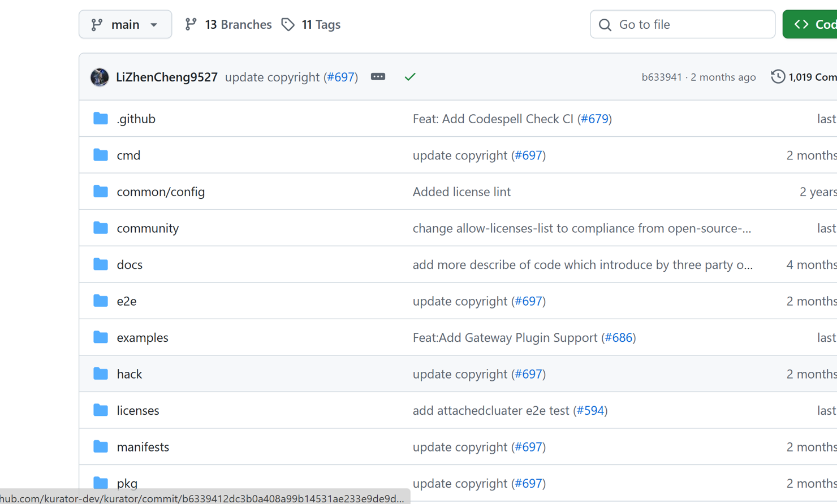The image size is (837, 504).
Task: Open PR #697 link in pkg row
Action: pyautogui.click(x=529, y=483)
